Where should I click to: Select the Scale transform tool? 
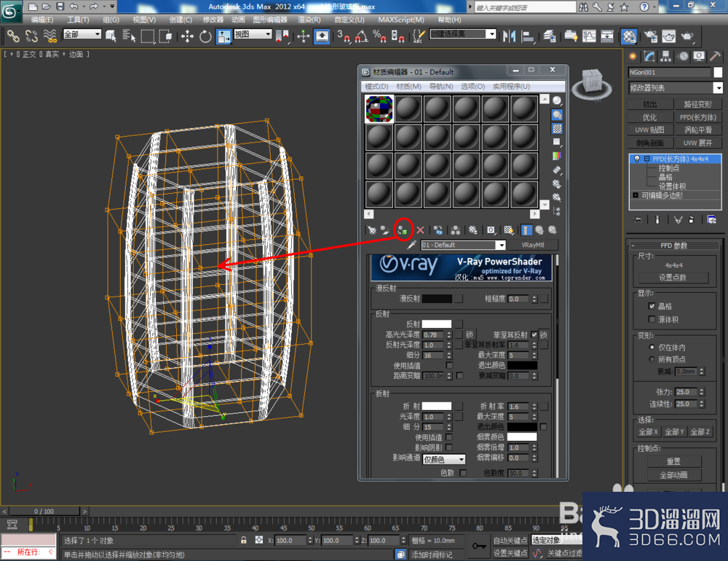(223, 36)
